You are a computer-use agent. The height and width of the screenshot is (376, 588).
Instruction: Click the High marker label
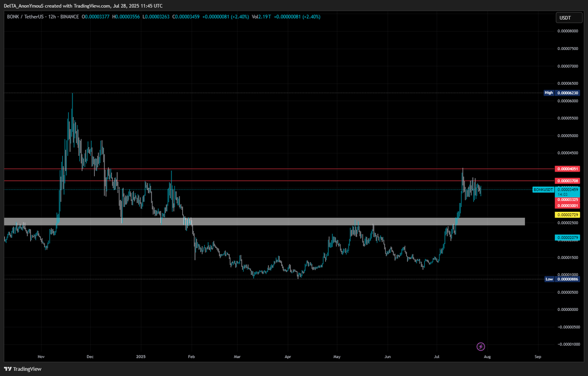(549, 93)
